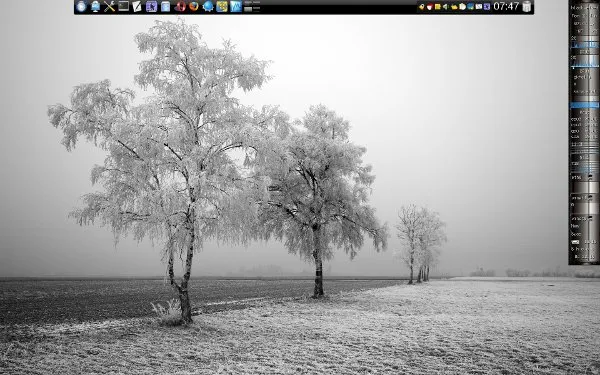
Task: Click the yellow key tray icon
Action: tap(422, 7)
